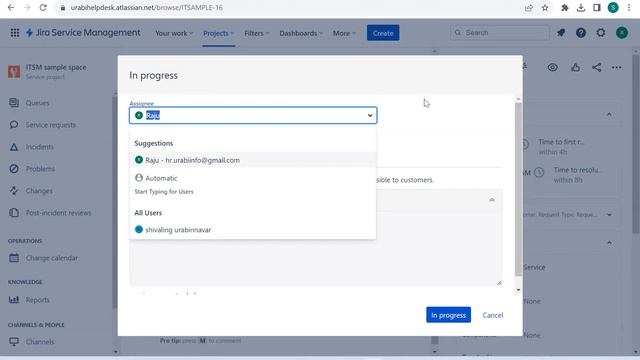Viewport: 640px width, 360px height.
Task: Click Cancel in the dialog
Action: point(493,315)
